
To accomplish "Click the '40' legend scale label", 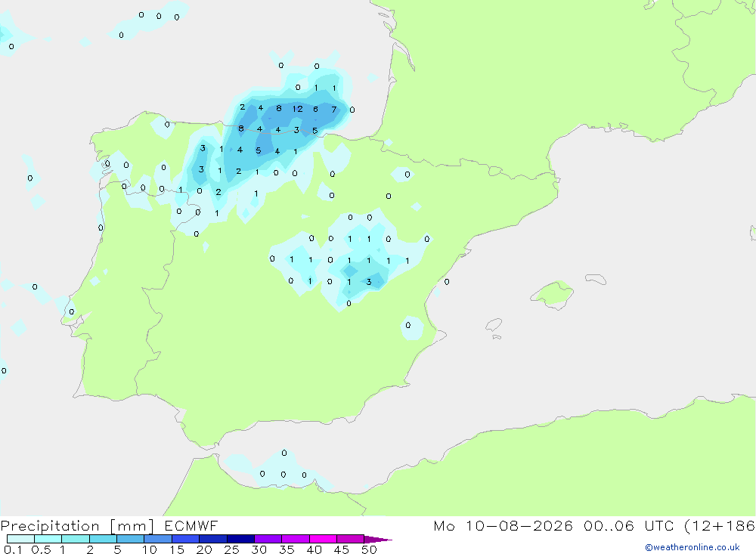I will (314, 549).
